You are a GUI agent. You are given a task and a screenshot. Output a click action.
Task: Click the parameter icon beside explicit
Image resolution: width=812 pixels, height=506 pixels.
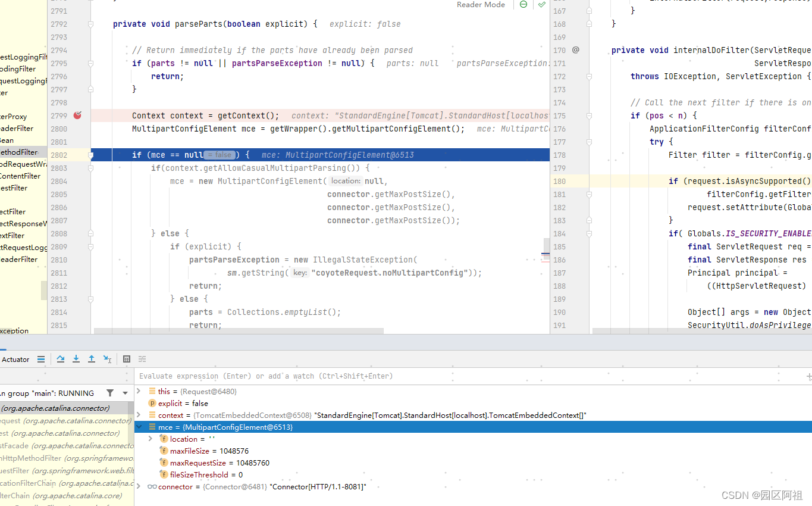(x=152, y=404)
